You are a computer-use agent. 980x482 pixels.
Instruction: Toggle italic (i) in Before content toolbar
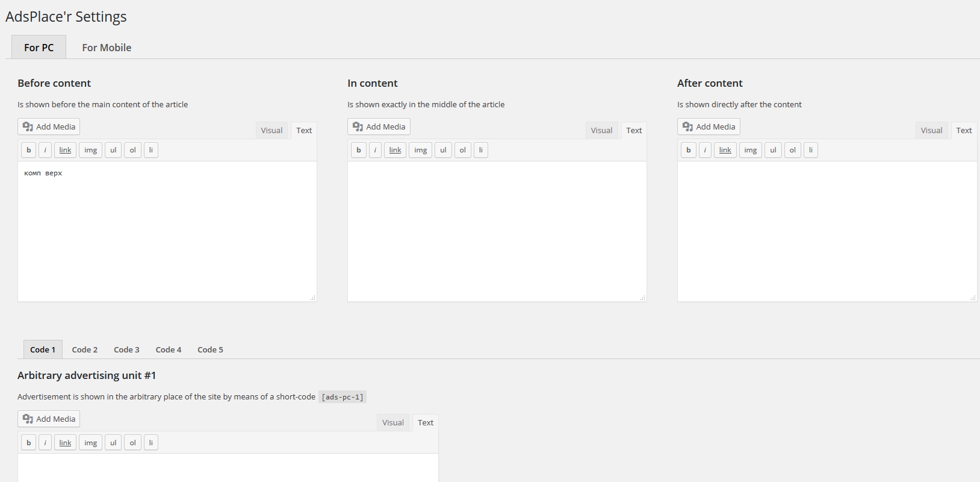(x=45, y=150)
